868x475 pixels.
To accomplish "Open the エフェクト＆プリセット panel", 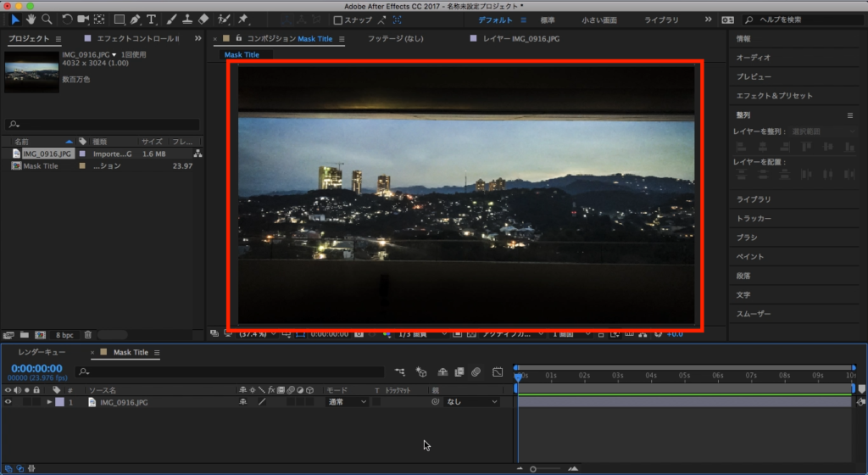I will pyautogui.click(x=774, y=96).
